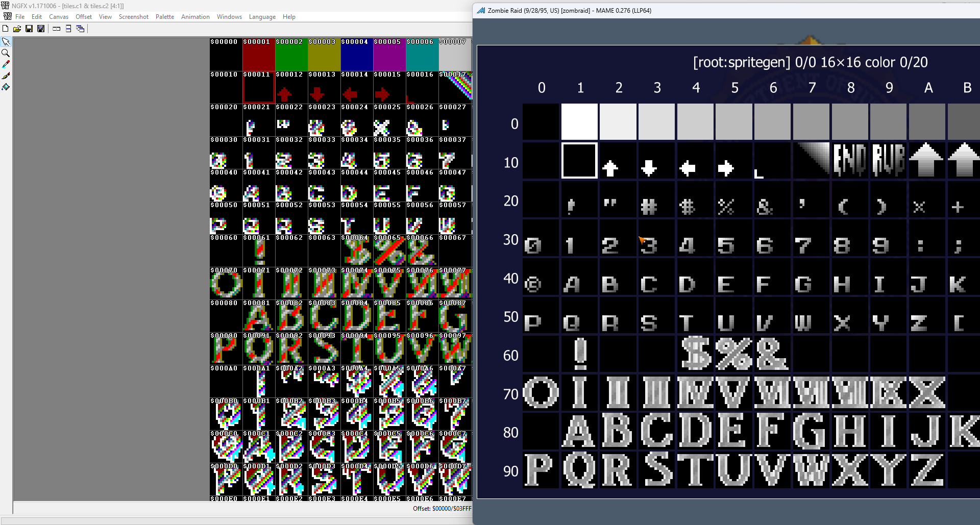Click the olive tile $00003
The width and height of the screenshot is (980, 525).
click(324, 55)
